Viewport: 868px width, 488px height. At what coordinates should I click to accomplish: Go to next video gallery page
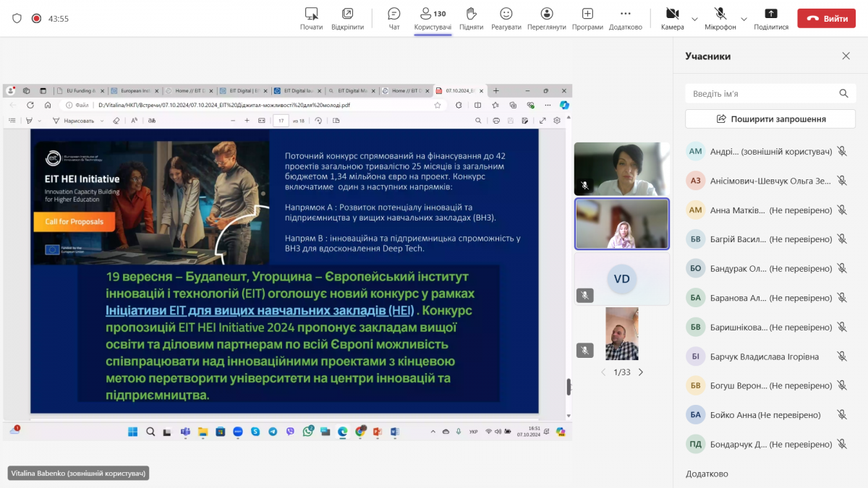click(x=640, y=372)
